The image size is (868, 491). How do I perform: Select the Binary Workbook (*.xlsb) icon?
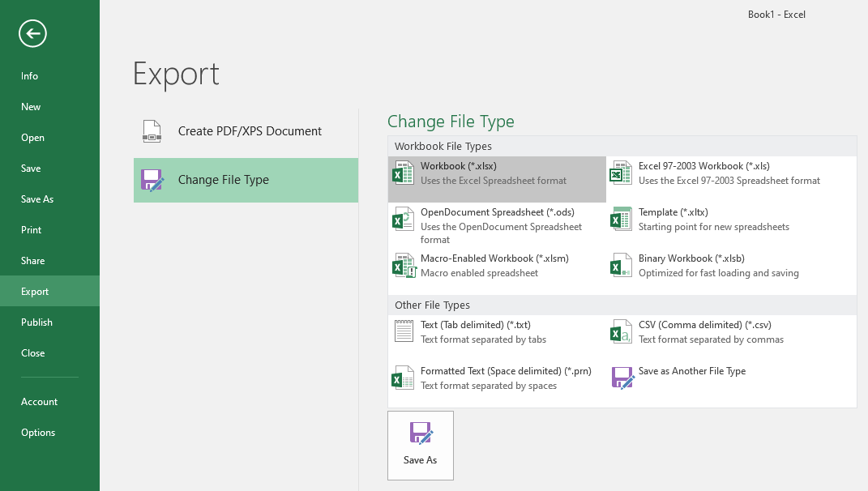[x=621, y=266]
